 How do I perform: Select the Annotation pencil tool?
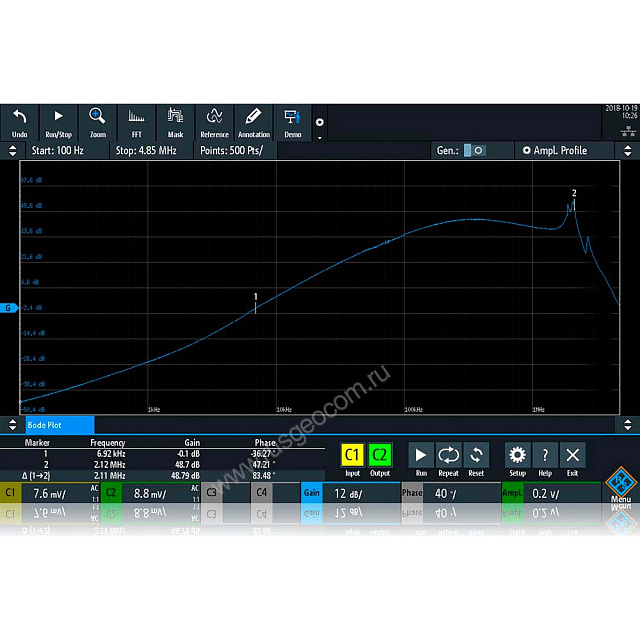click(x=253, y=121)
